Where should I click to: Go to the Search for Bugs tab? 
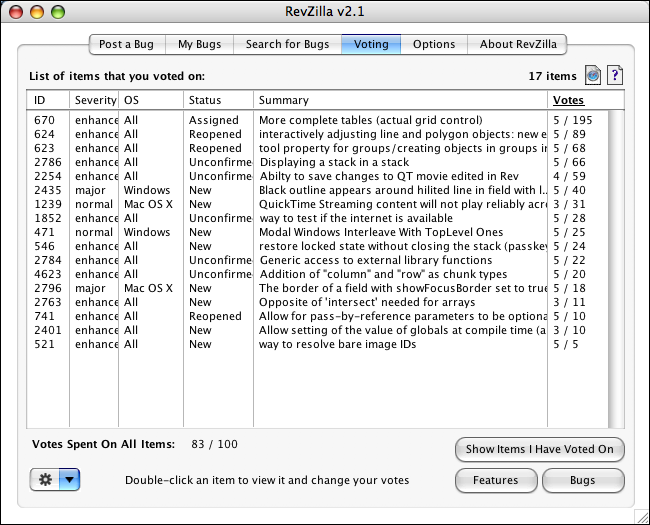click(287, 44)
